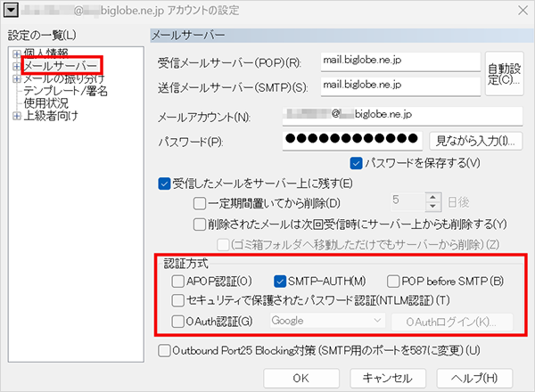
Task: Uncheck 受信したメールをサーバー上に残す
Action: (164, 184)
